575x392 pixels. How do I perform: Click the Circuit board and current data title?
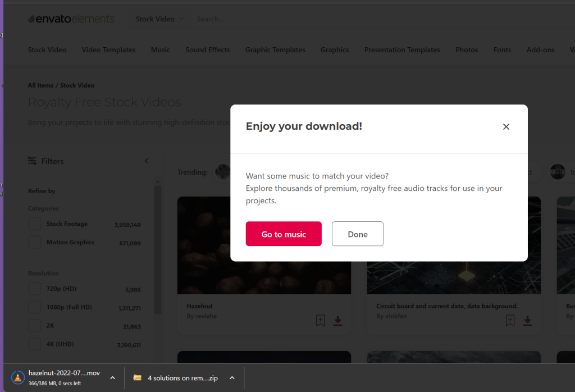pos(447,306)
